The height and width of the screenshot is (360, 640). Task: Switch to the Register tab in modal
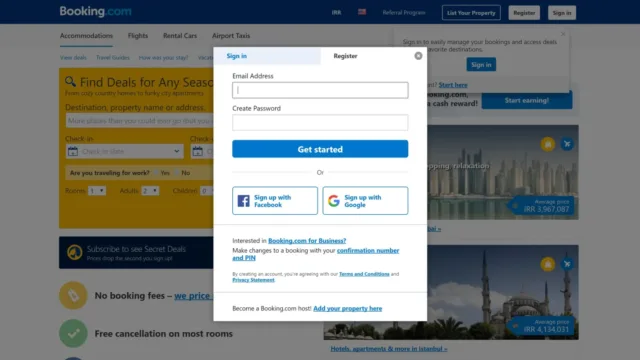[345, 56]
